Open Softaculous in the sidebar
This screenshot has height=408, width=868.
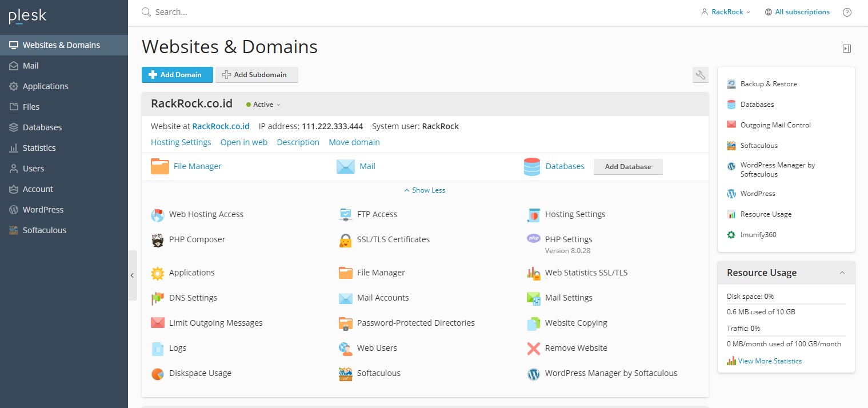[x=64, y=230]
